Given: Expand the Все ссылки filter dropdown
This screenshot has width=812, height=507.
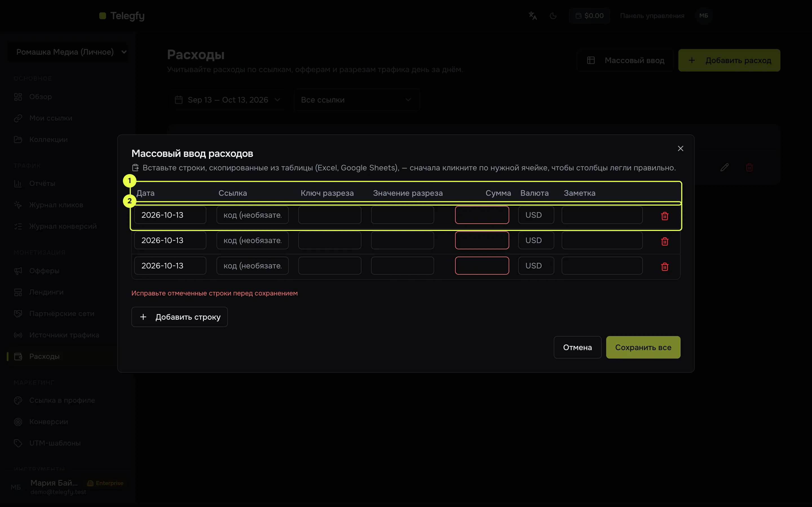Looking at the screenshot, I should (356, 100).
